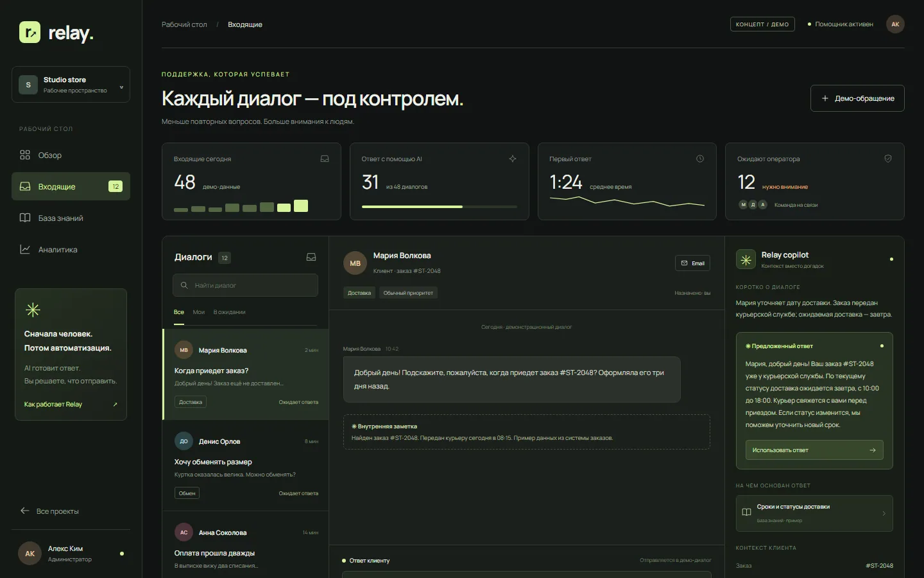Click the inbox icon beside Диалоги heading
The image size is (924, 578).
[x=311, y=257]
